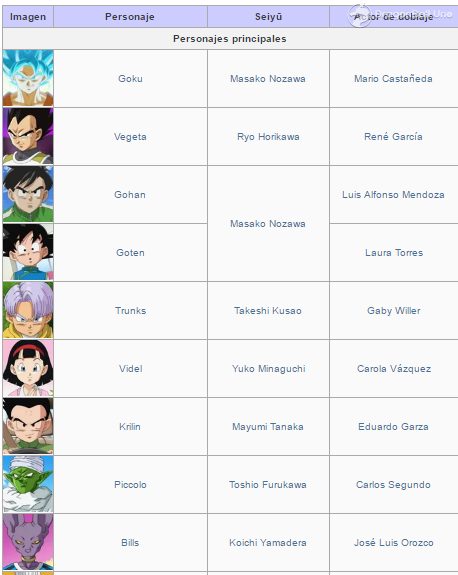Click Videl's portrait thumbnail
The width and height of the screenshot is (458, 575).
[x=28, y=368]
